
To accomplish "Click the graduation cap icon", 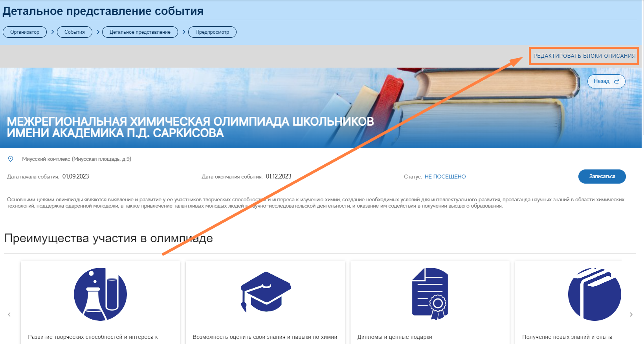I will tap(266, 292).
